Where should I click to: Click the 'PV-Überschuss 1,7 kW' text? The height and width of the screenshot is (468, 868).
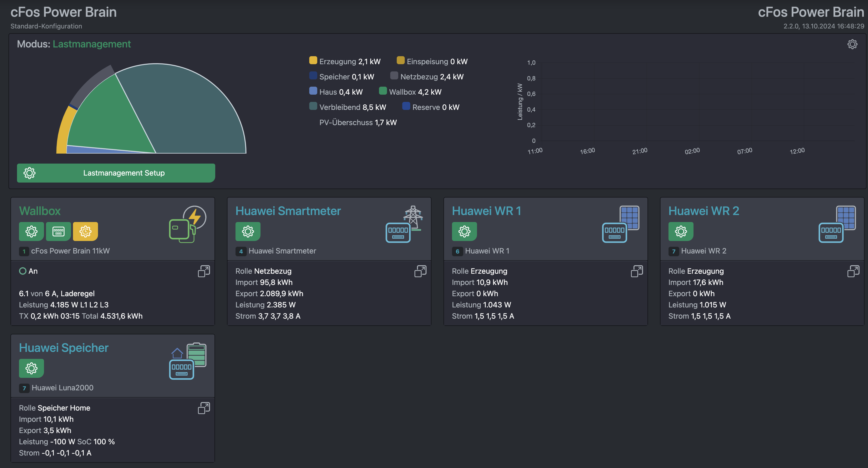pyautogui.click(x=358, y=123)
